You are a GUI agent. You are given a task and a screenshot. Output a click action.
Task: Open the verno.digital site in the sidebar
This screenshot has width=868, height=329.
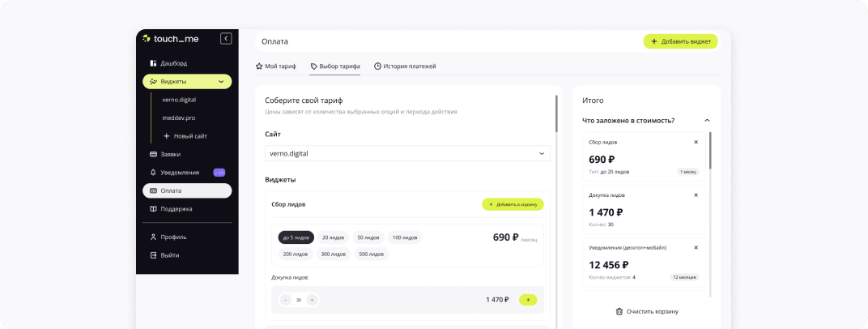180,100
